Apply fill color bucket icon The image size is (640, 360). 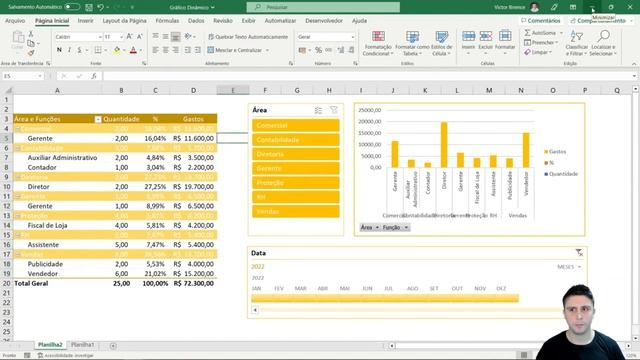tap(117, 50)
